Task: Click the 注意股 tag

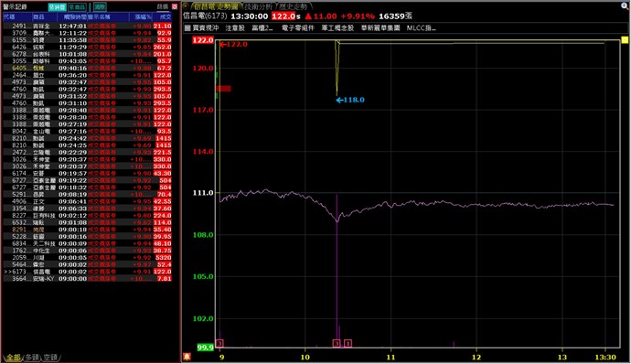Action: [x=235, y=27]
